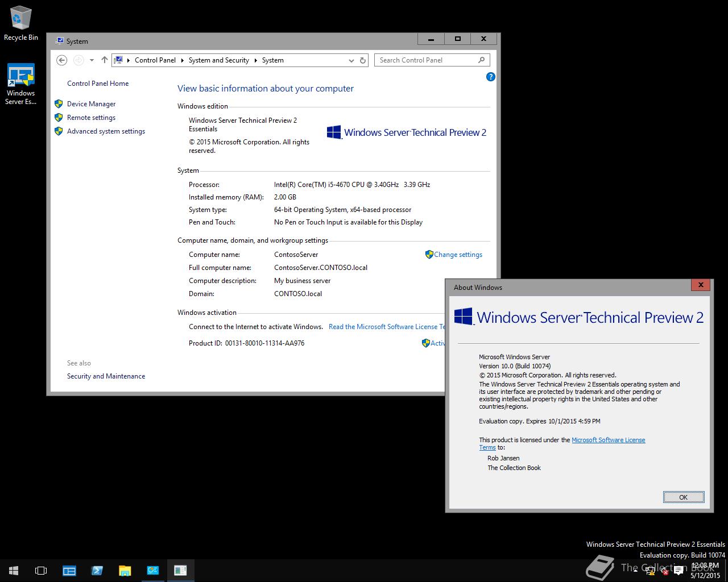This screenshot has height=582, width=728.
Task: Click the System window title icon
Action: tap(60, 41)
